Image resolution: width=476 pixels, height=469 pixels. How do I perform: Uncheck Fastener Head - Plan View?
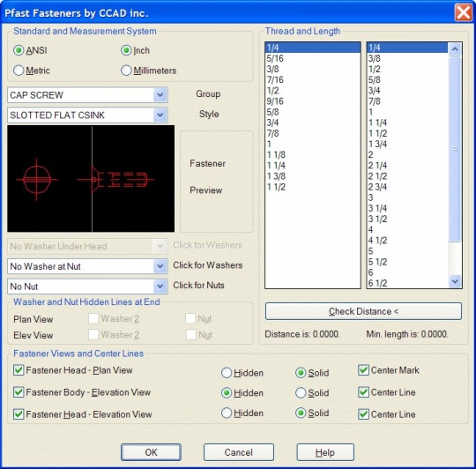tap(19, 370)
